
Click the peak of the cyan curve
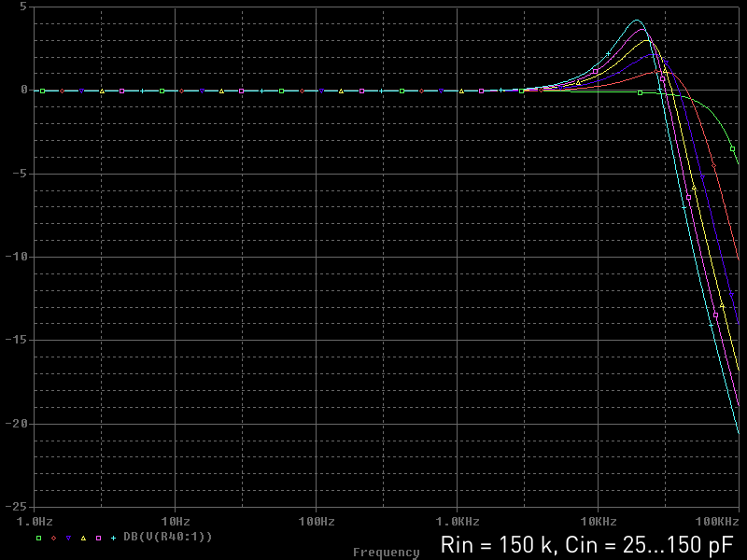click(637, 20)
